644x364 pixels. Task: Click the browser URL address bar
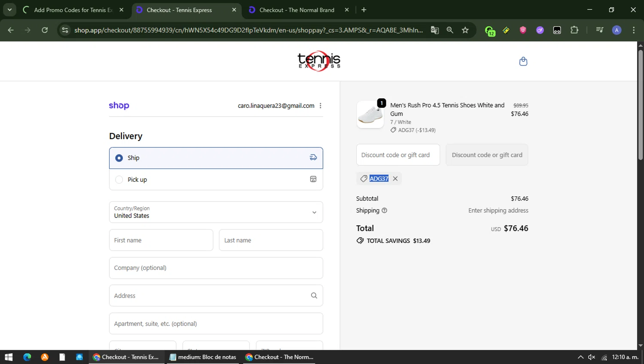[x=248, y=30]
